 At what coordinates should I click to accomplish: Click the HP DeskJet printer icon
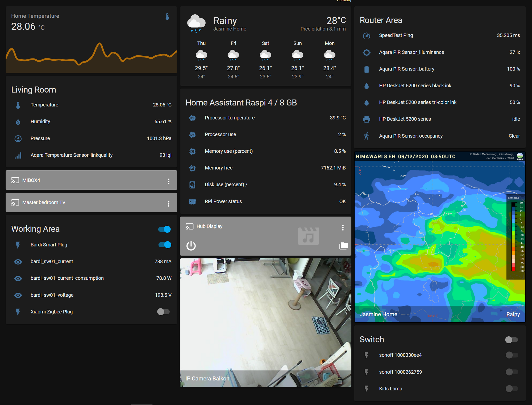pyautogui.click(x=367, y=119)
